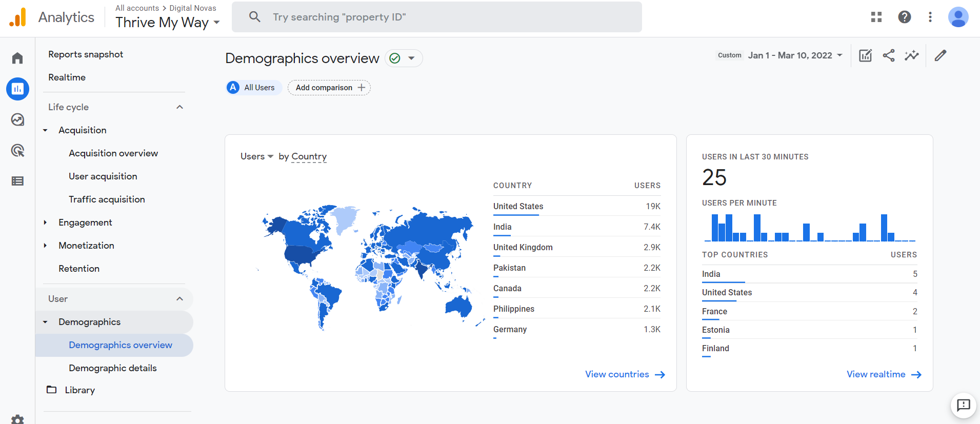
Task: Open the feedback chat bubble icon
Action: click(964, 406)
